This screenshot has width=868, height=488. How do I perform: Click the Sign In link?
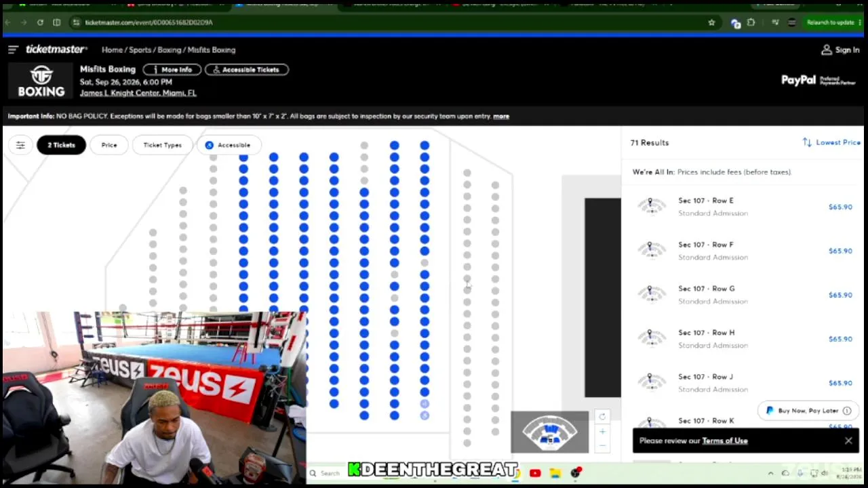847,49
